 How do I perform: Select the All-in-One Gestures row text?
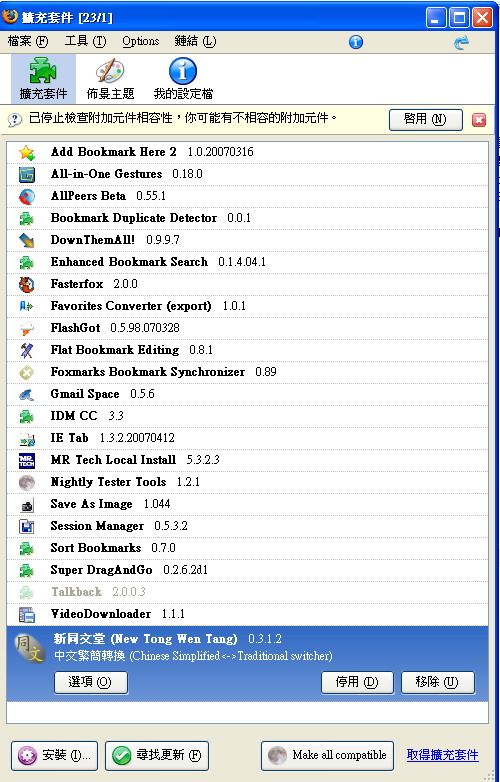tap(127, 174)
